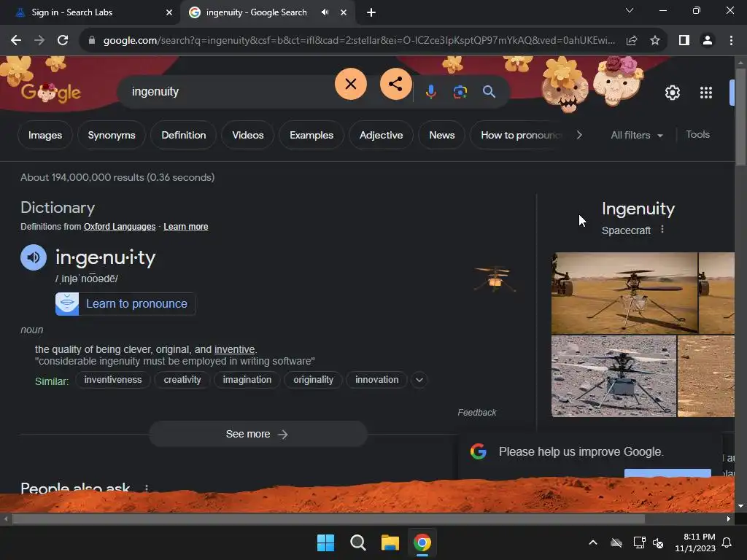Image resolution: width=747 pixels, height=560 pixels.
Task: Open Google Lens image search icon
Action: [460, 91]
